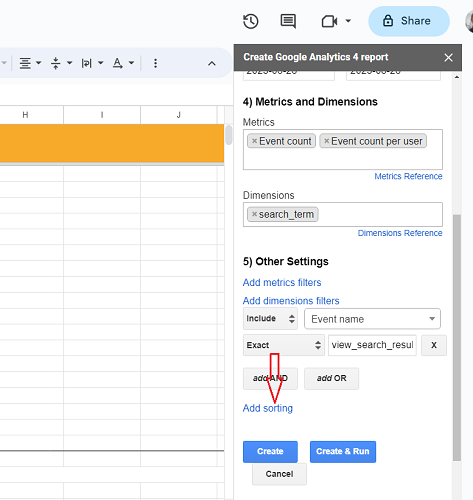Click the Share button
The width and height of the screenshot is (473, 500).
tap(409, 21)
